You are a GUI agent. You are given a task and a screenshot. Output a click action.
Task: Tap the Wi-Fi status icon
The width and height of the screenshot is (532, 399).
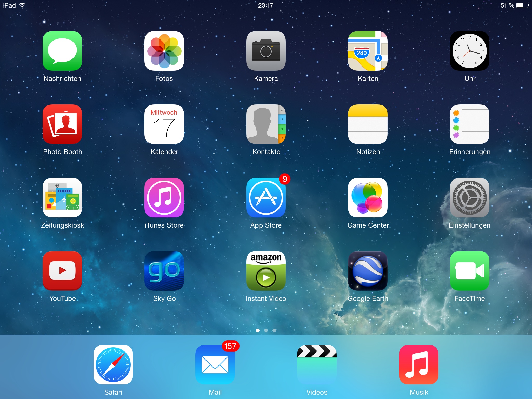pyautogui.click(x=22, y=5)
